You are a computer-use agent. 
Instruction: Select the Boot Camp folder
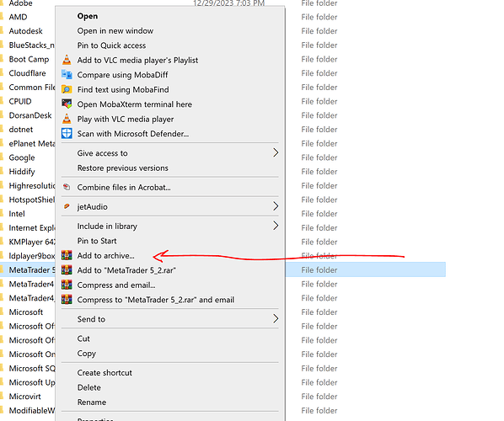click(x=29, y=60)
